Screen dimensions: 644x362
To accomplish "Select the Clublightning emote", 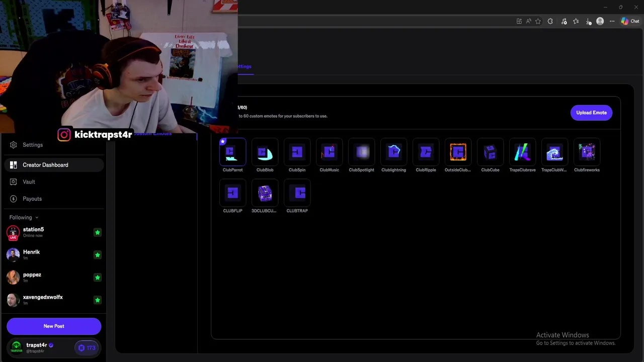I will [x=393, y=152].
